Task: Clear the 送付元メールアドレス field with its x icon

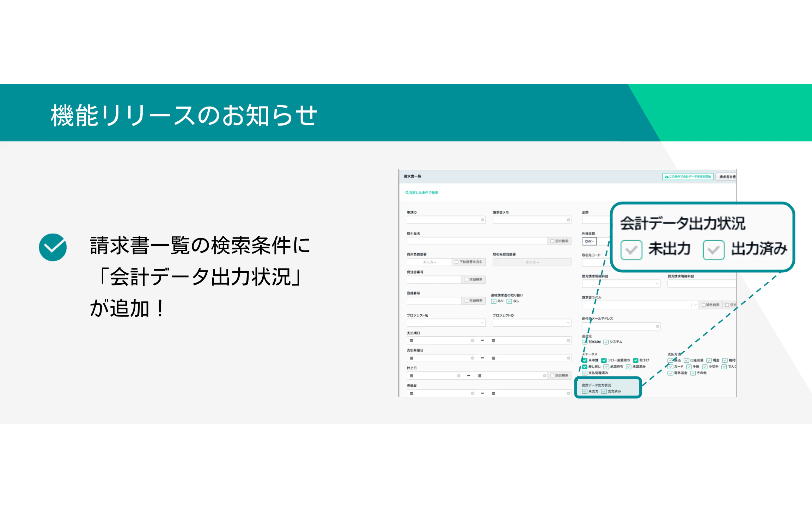Action: click(657, 327)
